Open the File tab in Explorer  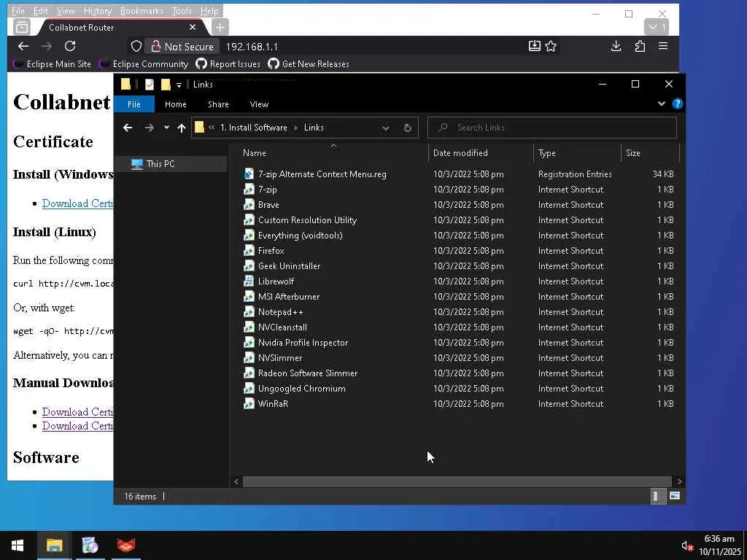pyautogui.click(x=134, y=104)
